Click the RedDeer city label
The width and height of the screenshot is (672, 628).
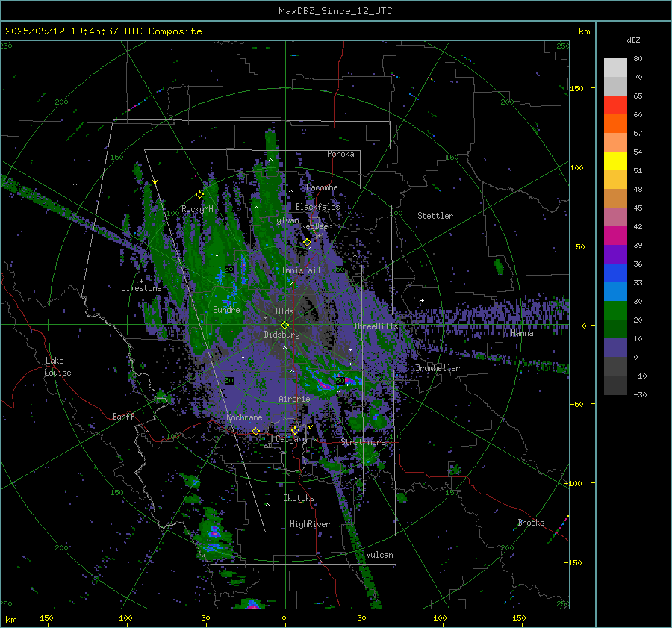pos(317,226)
